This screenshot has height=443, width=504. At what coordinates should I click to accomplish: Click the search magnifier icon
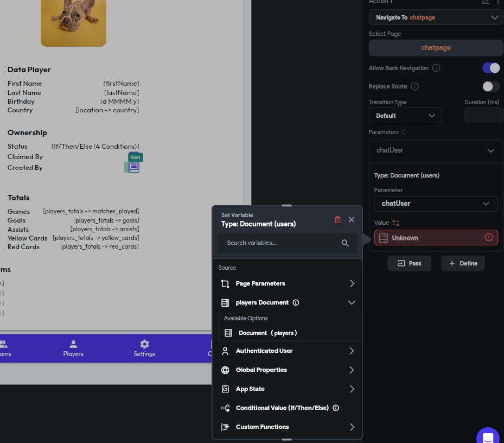tap(345, 243)
